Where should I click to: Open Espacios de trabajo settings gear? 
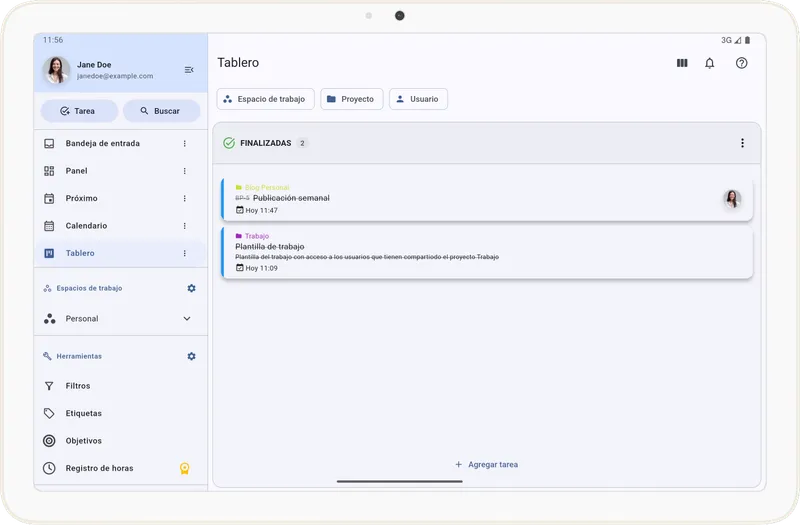191,288
